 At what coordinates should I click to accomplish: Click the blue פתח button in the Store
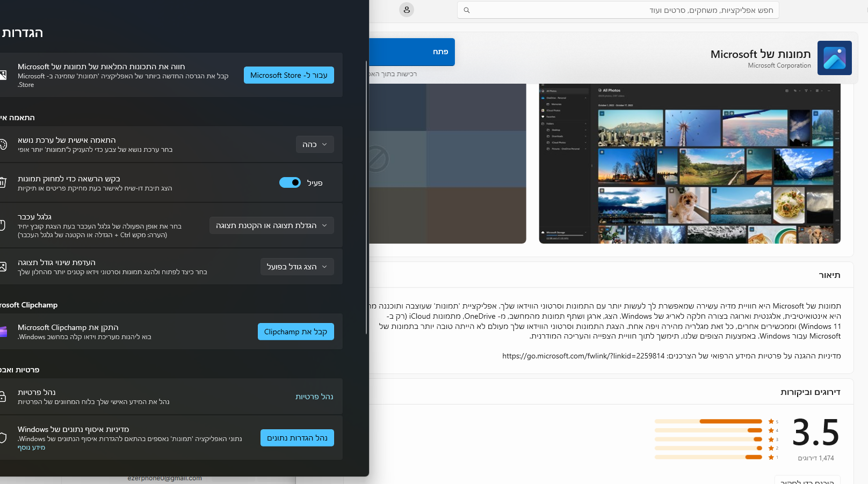[x=412, y=52]
